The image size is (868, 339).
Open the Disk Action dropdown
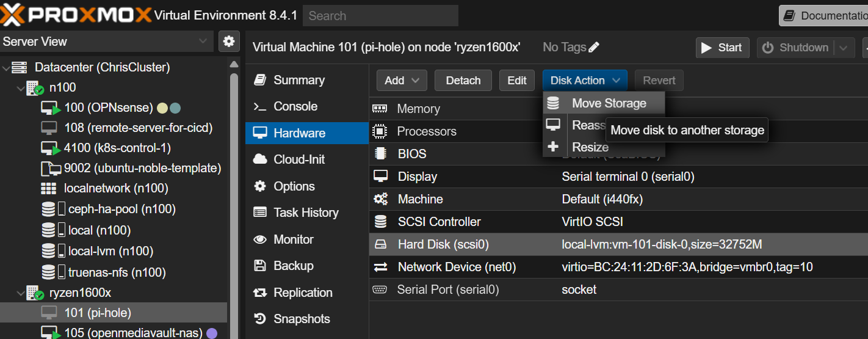click(585, 80)
